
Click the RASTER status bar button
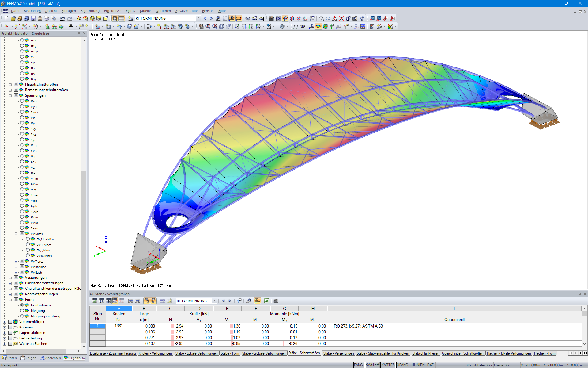click(372, 365)
